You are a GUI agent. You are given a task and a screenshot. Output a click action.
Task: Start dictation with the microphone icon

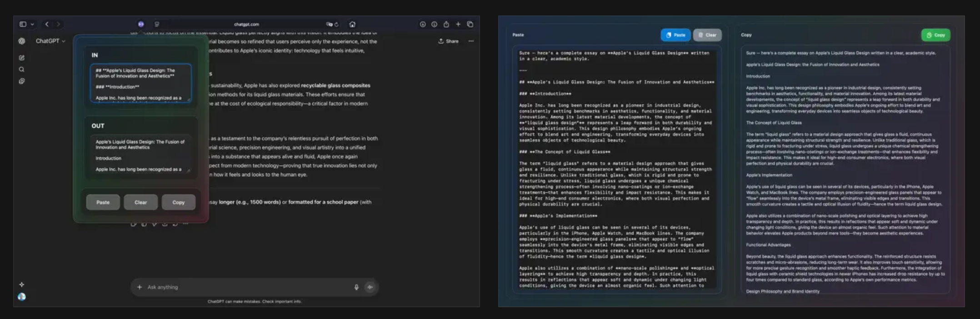[356, 287]
